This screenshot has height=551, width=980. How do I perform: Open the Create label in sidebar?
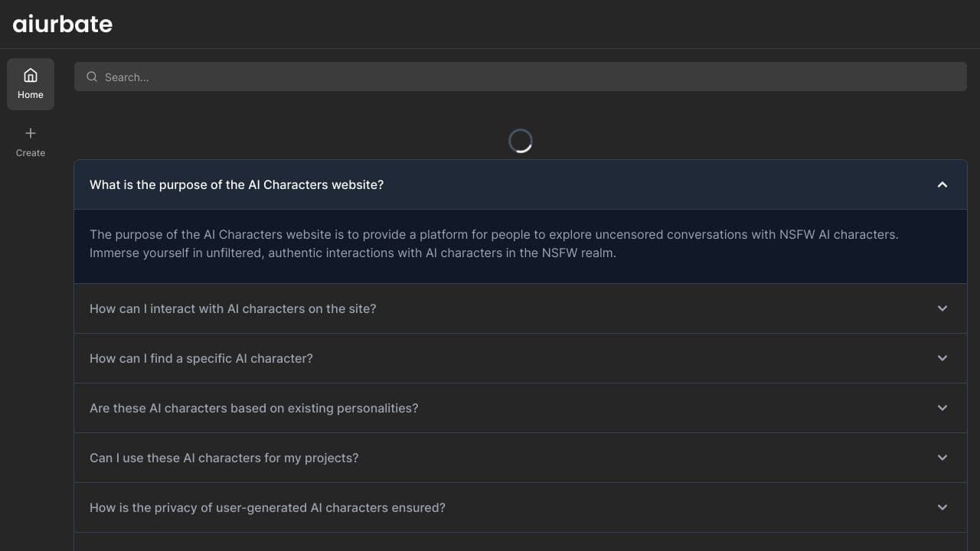(x=31, y=153)
